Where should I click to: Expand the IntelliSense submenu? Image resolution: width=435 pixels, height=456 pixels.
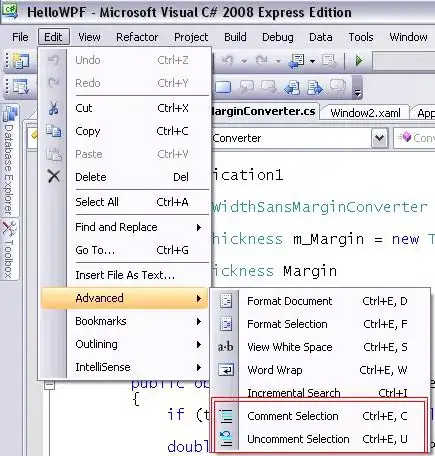coord(125,367)
